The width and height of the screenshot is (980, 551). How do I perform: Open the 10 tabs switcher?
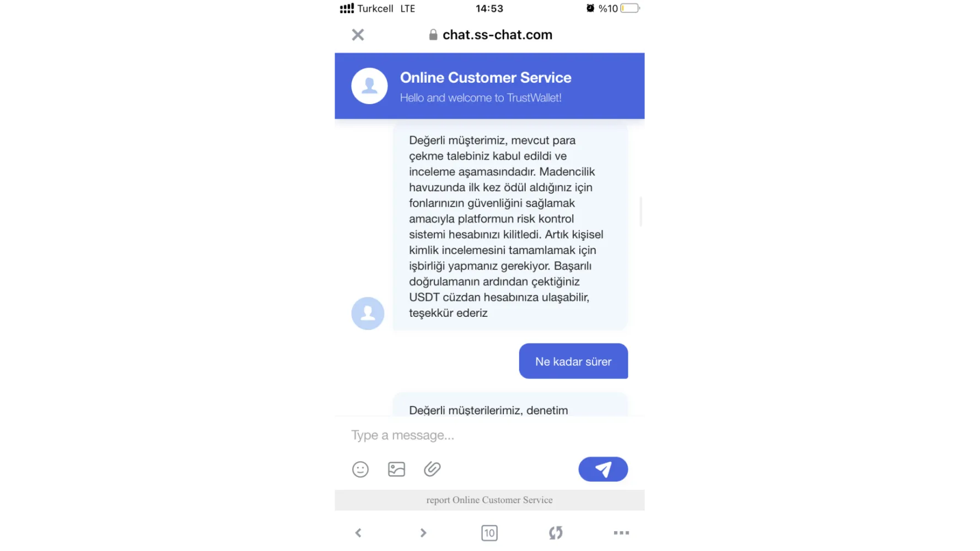click(489, 533)
